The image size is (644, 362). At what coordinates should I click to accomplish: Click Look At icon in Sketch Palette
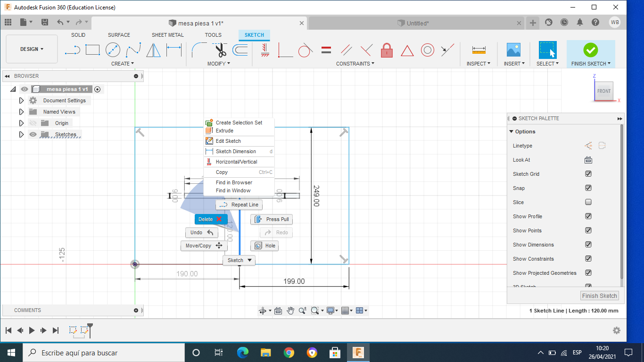click(x=588, y=160)
